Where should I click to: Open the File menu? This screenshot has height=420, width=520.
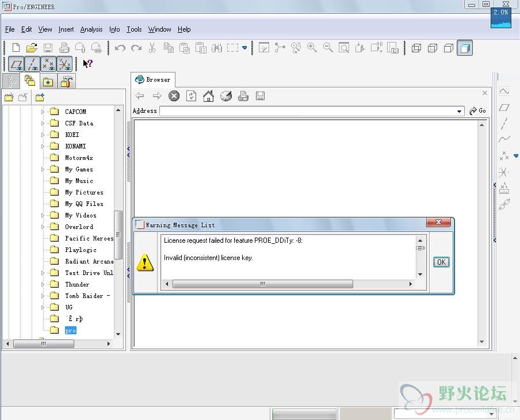pyautogui.click(x=10, y=29)
